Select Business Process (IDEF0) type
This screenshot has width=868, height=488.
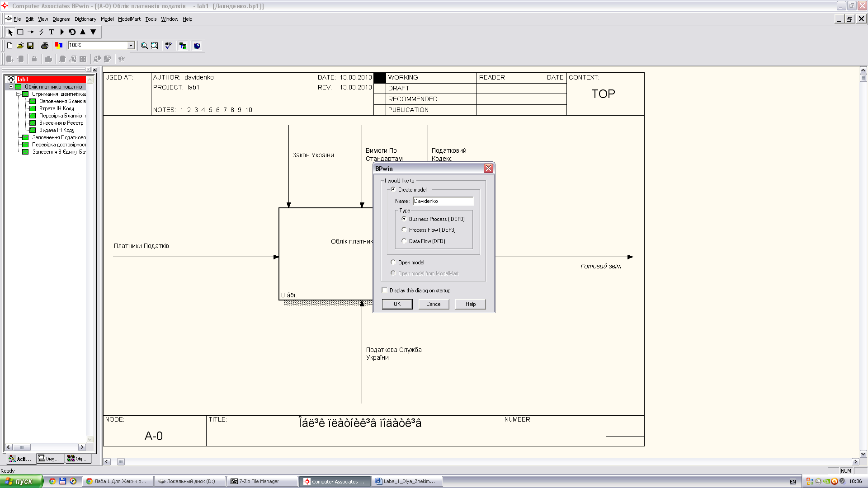pos(404,219)
